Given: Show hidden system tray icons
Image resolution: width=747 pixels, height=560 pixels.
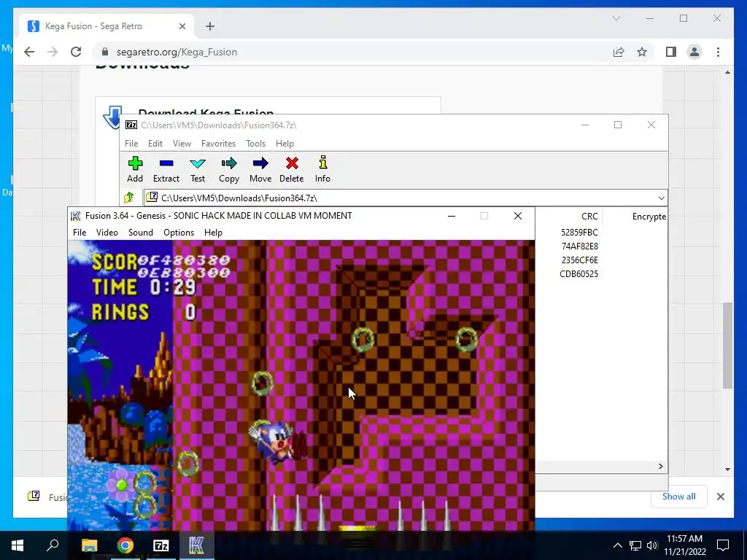Looking at the screenshot, I should coord(617,545).
